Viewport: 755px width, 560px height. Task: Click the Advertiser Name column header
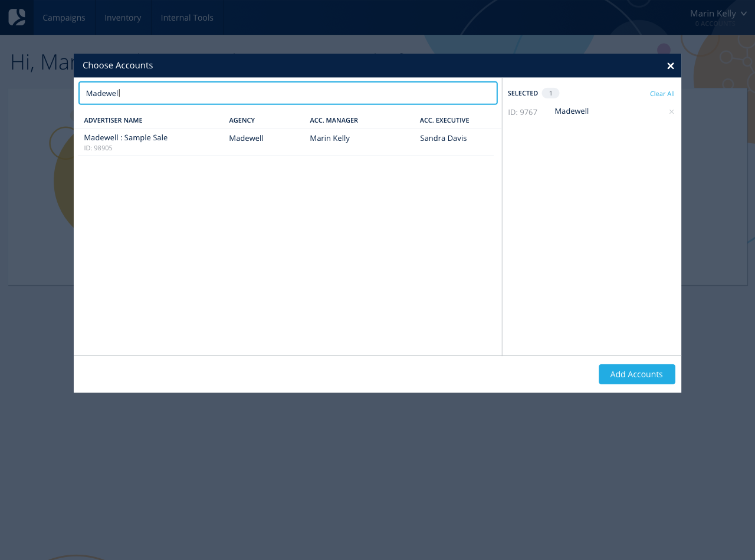(x=113, y=120)
